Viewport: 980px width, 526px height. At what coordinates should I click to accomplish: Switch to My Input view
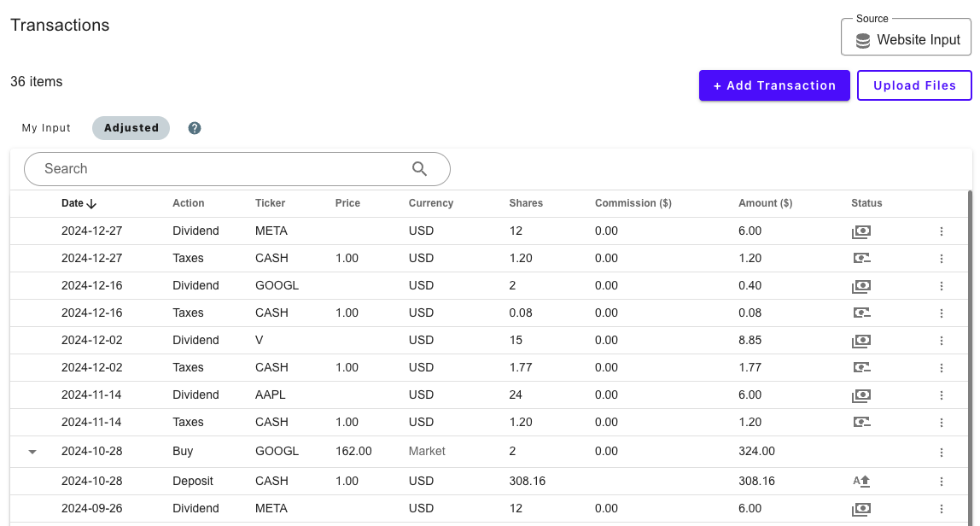pos(46,128)
